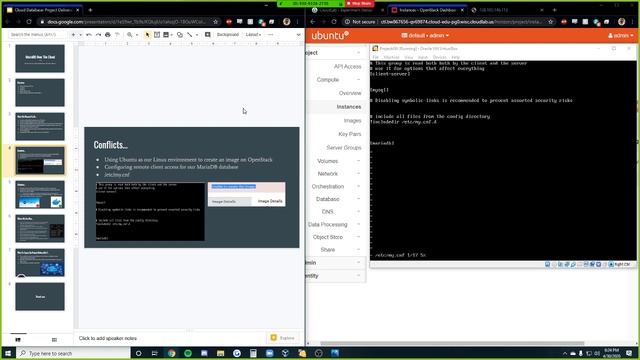
Task: Switch to grid view icon
Action: pos(54,340)
